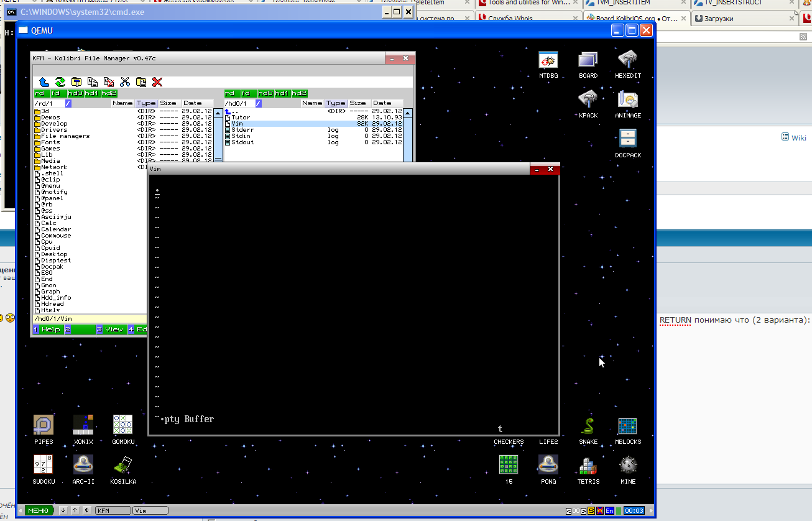Viewport: 812px width, 521px height.
Task: Switch to the KFM taskbar item
Action: coord(113,510)
